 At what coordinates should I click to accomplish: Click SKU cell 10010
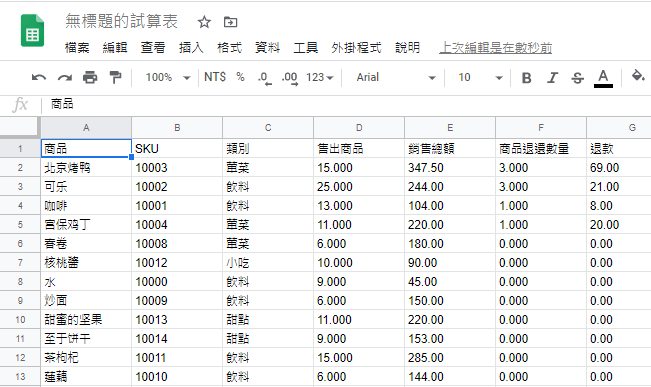[x=177, y=377]
